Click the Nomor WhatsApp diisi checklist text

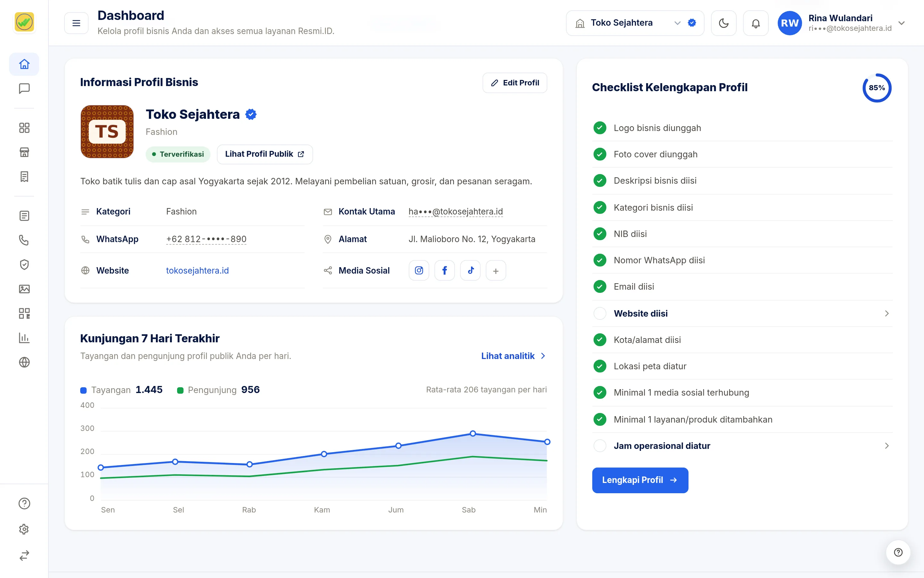click(x=659, y=260)
